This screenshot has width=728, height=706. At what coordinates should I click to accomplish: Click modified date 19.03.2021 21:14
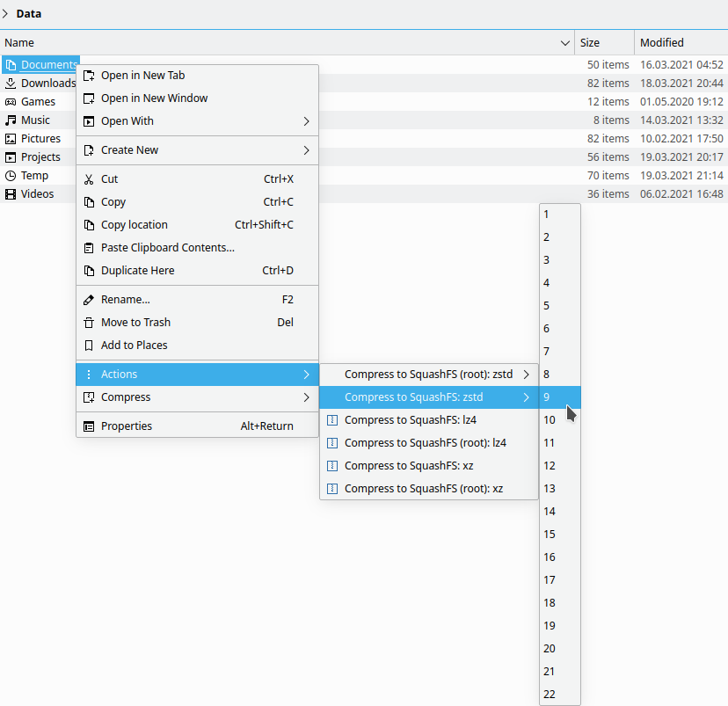click(x=681, y=176)
